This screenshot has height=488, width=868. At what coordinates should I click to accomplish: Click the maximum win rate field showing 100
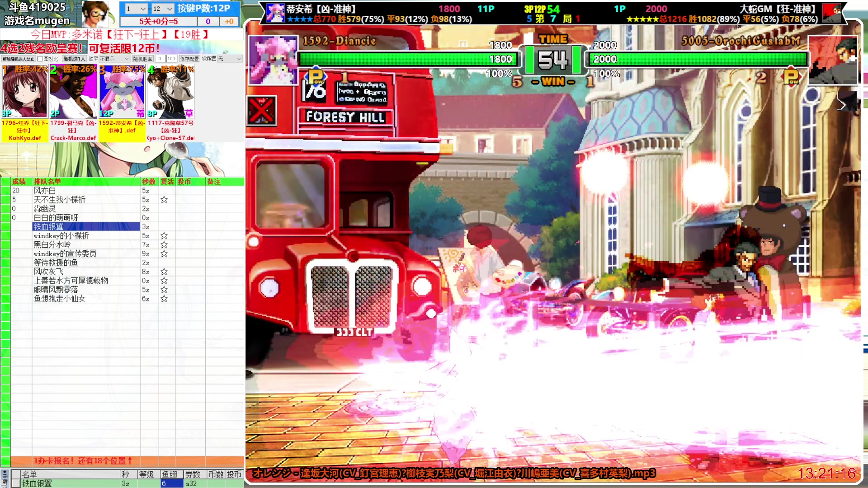171,59
